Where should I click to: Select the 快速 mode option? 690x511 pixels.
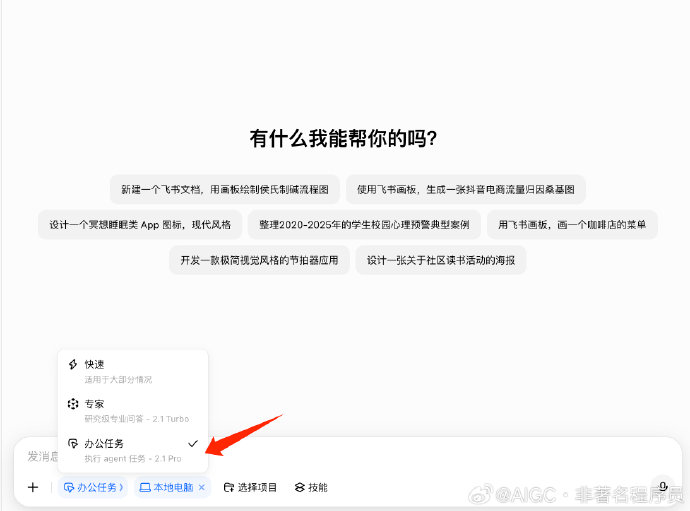click(x=132, y=371)
